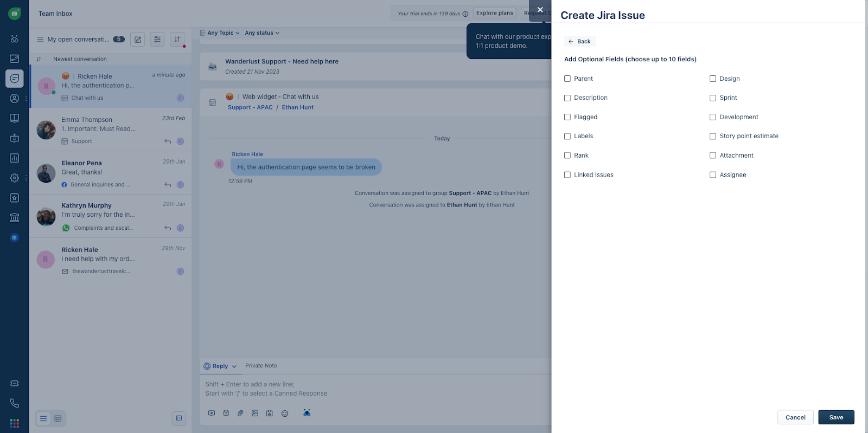Open the bank building sidebar icon

[15, 218]
